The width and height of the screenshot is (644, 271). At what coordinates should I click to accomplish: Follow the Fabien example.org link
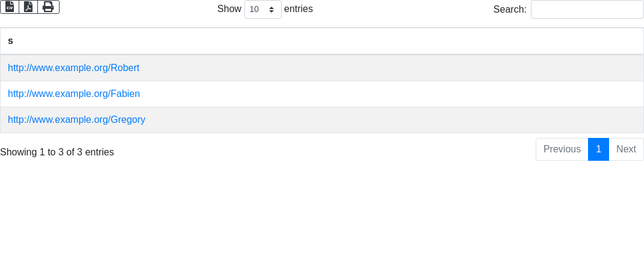[x=73, y=94]
